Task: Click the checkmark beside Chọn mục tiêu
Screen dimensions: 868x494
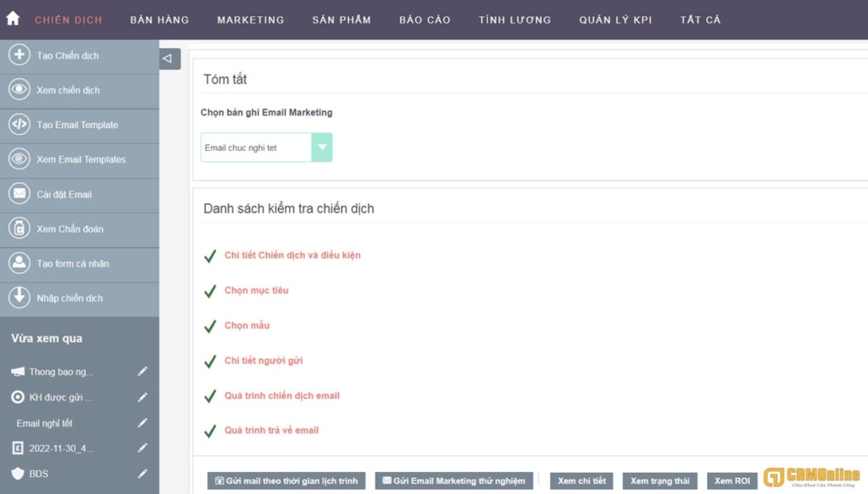Action: point(210,291)
